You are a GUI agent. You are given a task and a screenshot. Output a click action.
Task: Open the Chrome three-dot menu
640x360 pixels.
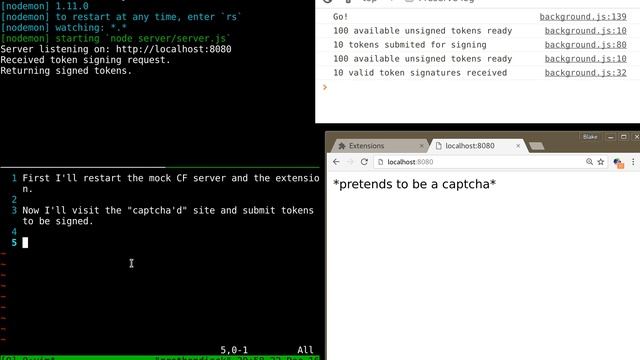point(633,162)
